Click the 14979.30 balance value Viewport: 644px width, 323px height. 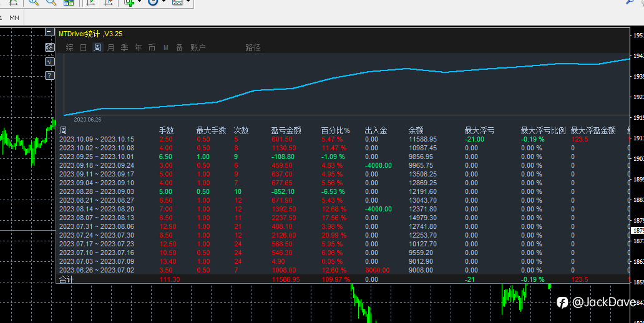(422, 218)
